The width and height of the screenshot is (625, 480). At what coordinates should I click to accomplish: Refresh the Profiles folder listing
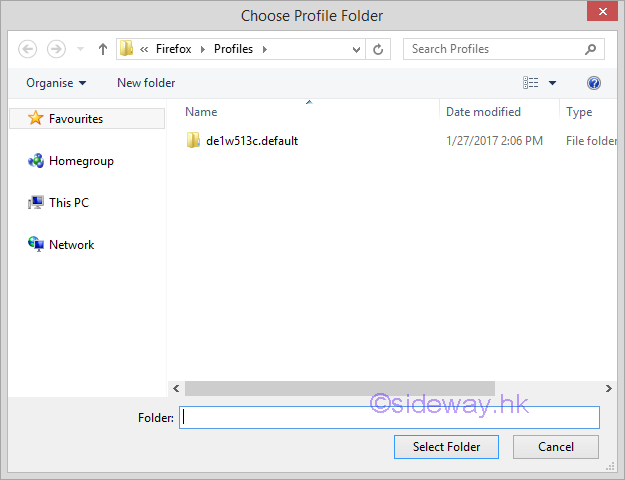(378, 49)
